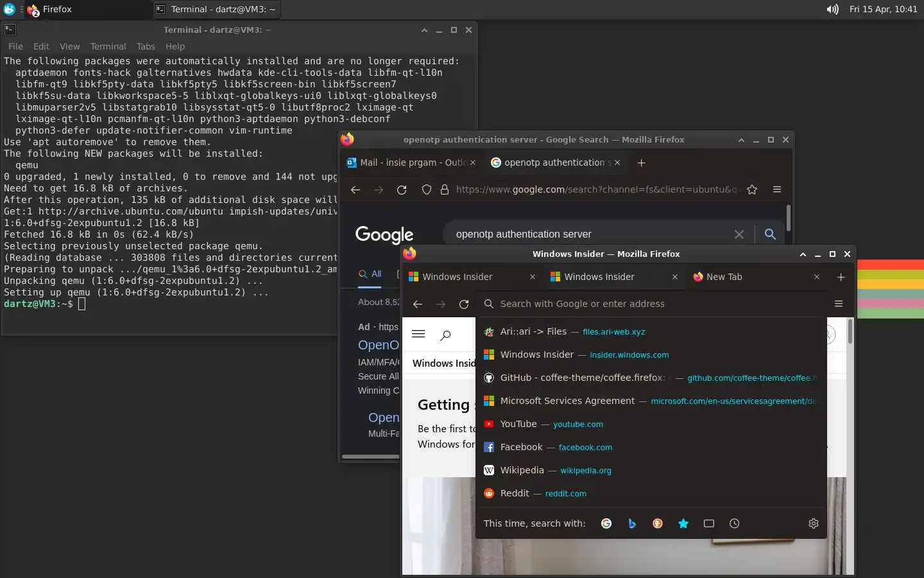Viewport: 924px width, 578px height.
Task: Close the openotp authentication tab
Action: tap(617, 162)
